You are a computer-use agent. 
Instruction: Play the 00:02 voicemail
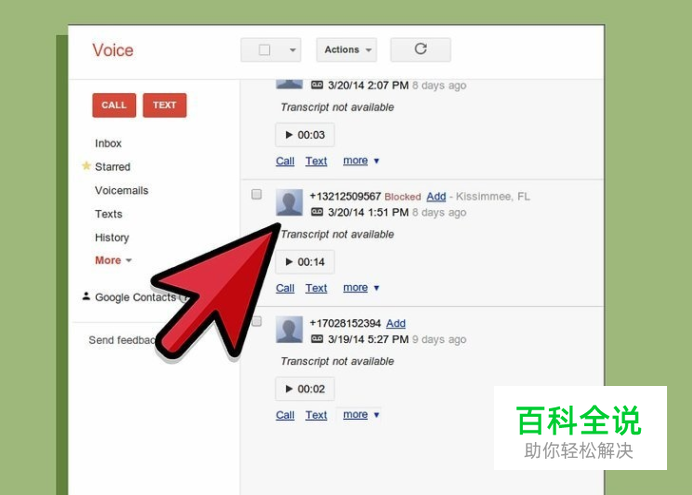305,389
